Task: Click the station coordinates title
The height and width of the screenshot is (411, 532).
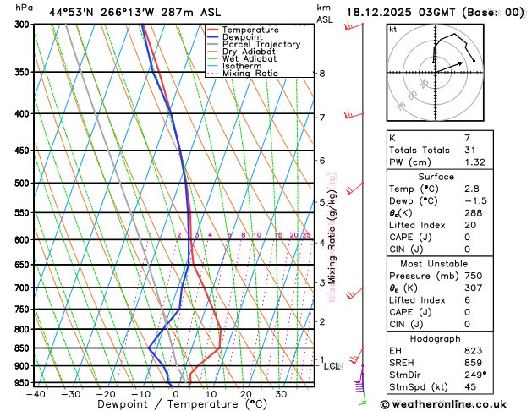Action: (x=134, y=13)
